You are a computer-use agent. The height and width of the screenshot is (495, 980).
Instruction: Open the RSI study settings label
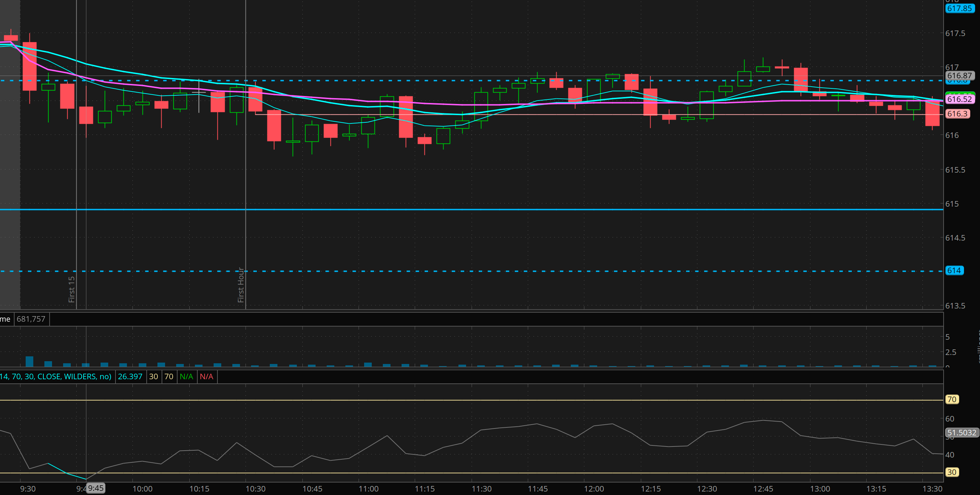[x=55, y=376]
